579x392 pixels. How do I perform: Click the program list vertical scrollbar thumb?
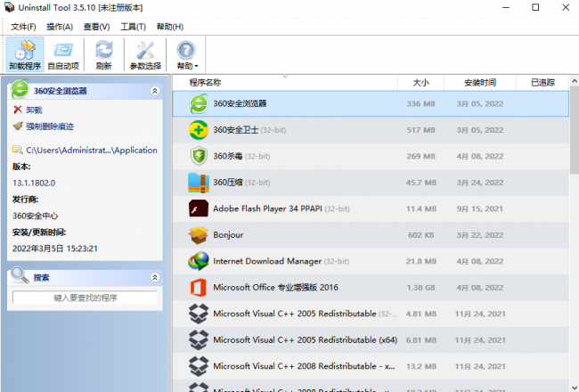(x=575, y=129)
